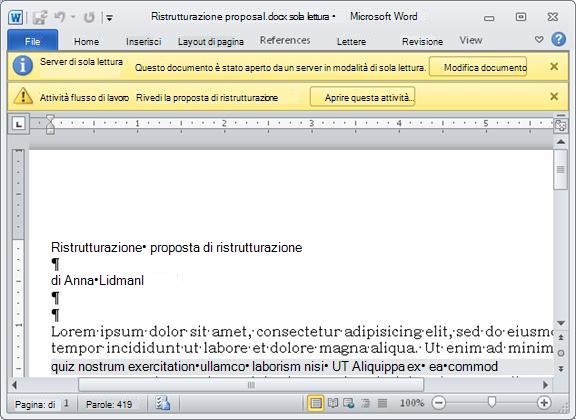Click the Save icon in Quick Access Toolbar
576x420 pixels.
(40, 17)
